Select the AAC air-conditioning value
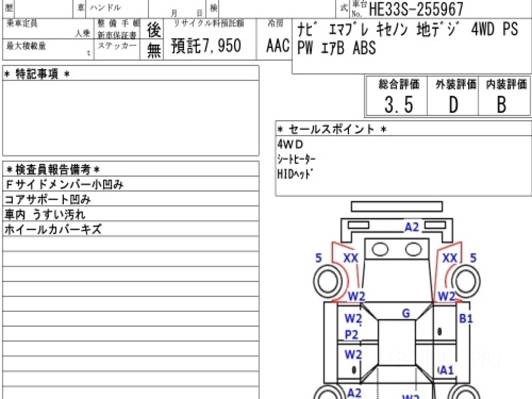Image resolution: width=532 pixels, height=399 pixels. [278, 46]
